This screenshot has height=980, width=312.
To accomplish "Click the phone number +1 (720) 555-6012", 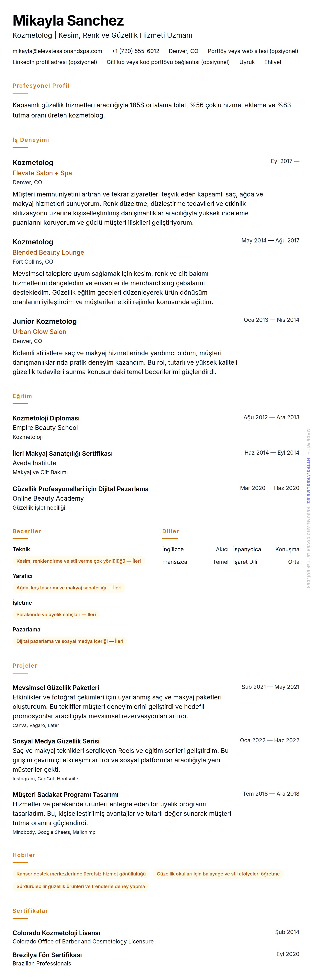I will click(x=135, y=51).
